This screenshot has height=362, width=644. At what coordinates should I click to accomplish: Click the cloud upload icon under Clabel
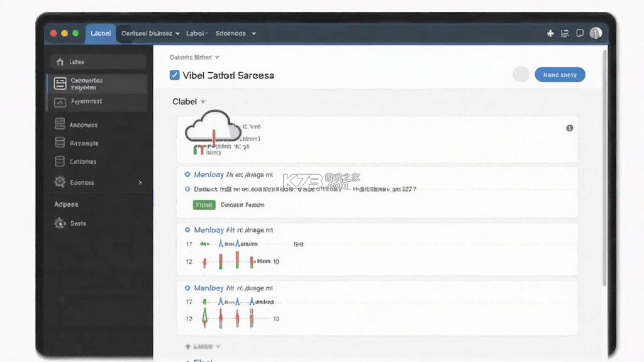click(x=213, y=127)
